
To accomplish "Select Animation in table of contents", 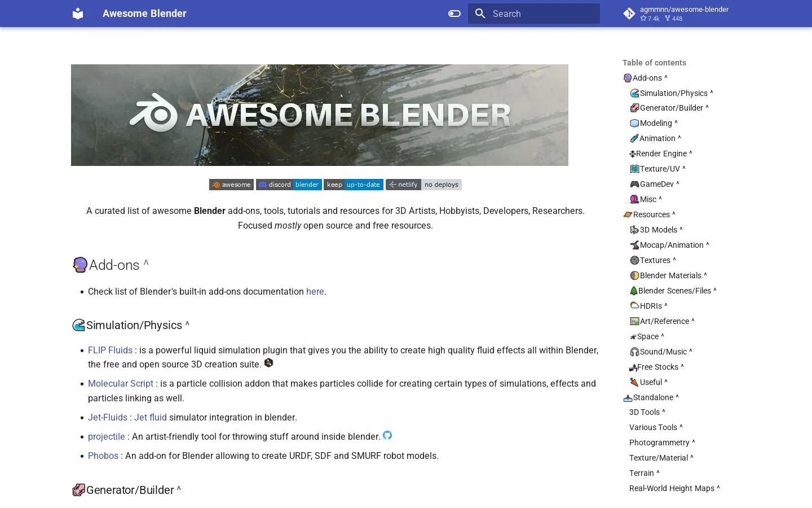I will tap(655, 138).
